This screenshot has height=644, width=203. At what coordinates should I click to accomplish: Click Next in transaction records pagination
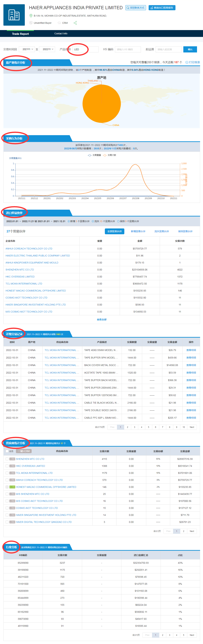pos(192,427)
